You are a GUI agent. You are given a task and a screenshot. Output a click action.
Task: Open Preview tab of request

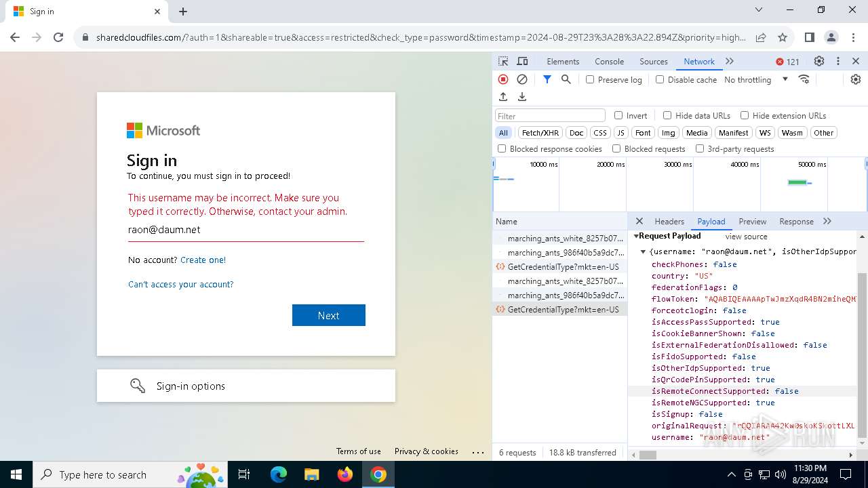pyautogui.click(x=753, y=221)
